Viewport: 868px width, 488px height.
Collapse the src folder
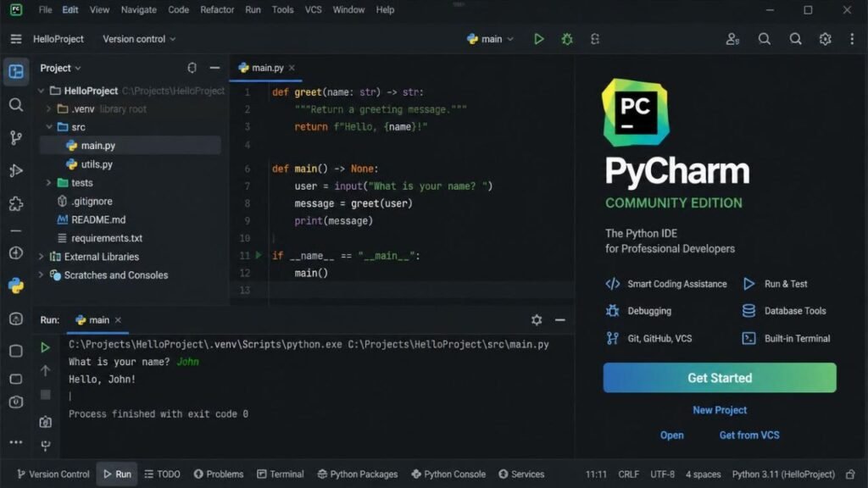tap(48, 127)
